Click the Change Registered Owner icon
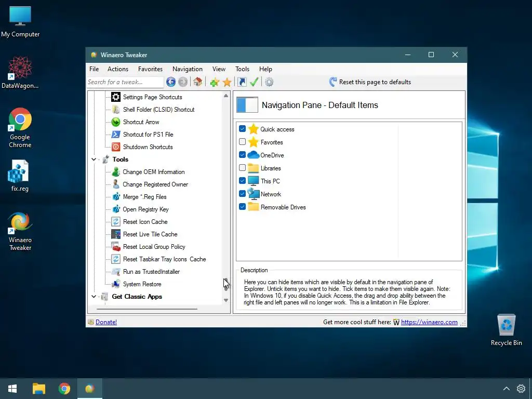This screenshot has height=399, width=532. [x=116, y=184]
